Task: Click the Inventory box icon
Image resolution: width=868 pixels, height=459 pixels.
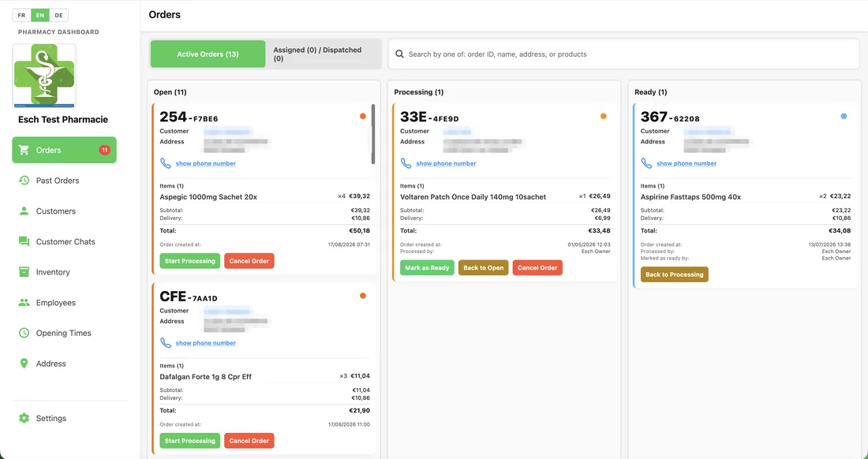Action: point(24,271)
